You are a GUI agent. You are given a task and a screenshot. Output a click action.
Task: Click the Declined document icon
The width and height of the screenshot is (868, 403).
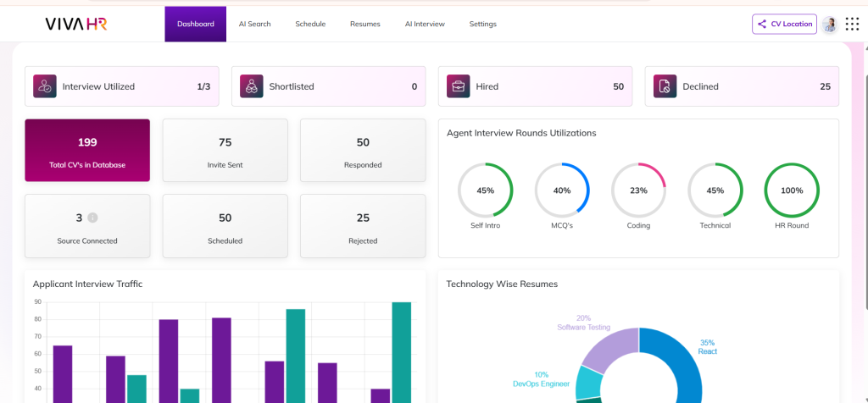(x=665, y=86)
